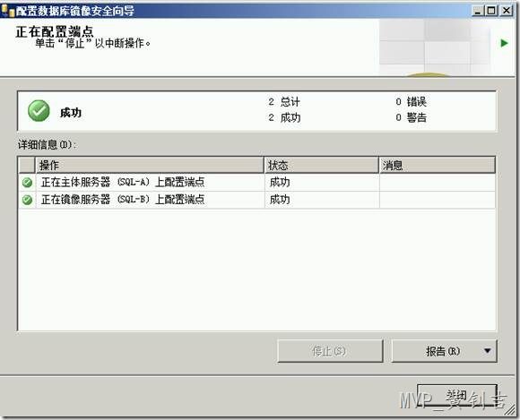520x420 pixels.
Task: Sort by the 操作 column header
Action: (x=150, y=165)
